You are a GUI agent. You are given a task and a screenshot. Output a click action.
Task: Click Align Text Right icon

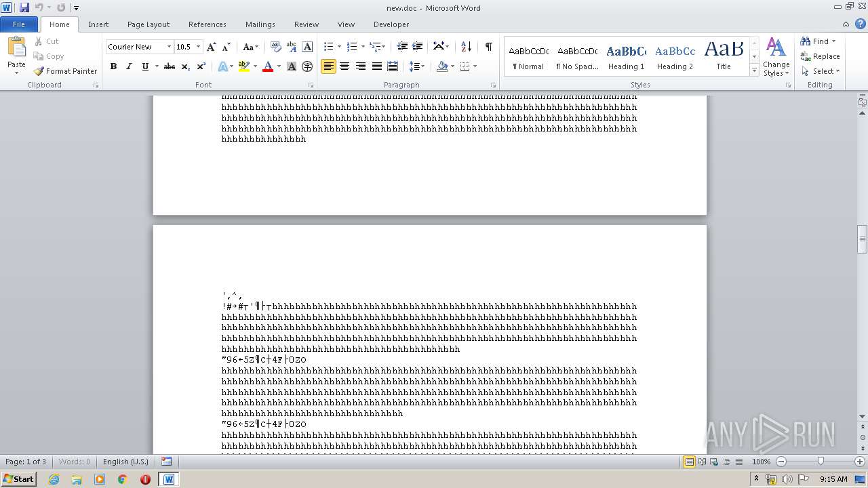[x=361, y=66]
